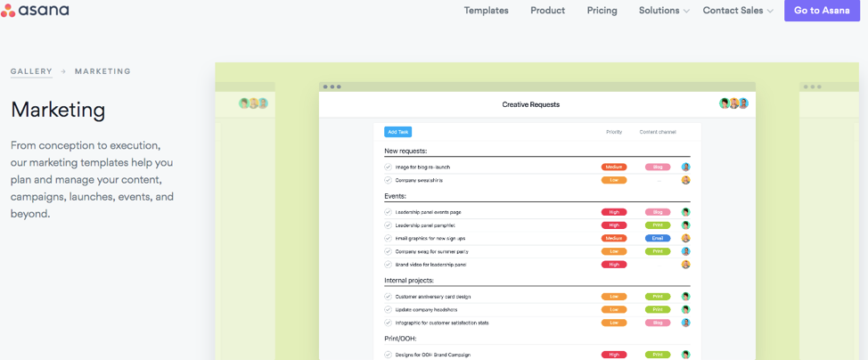The width and height of the screenshot is (868, 360).
Task: Click the 'New requests:' section heading
Action: click(x=405, y=151)
